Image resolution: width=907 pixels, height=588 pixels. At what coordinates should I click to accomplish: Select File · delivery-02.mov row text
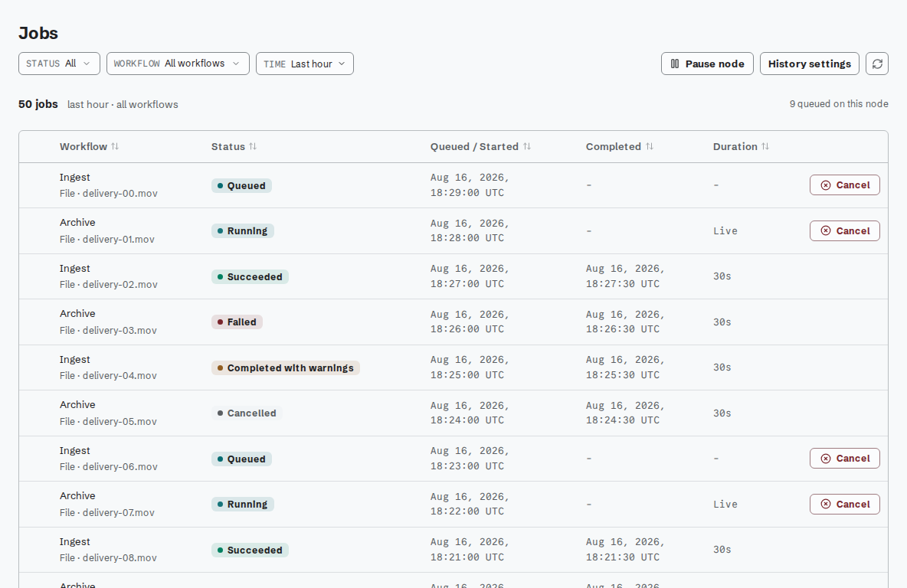tap(108, 285)
